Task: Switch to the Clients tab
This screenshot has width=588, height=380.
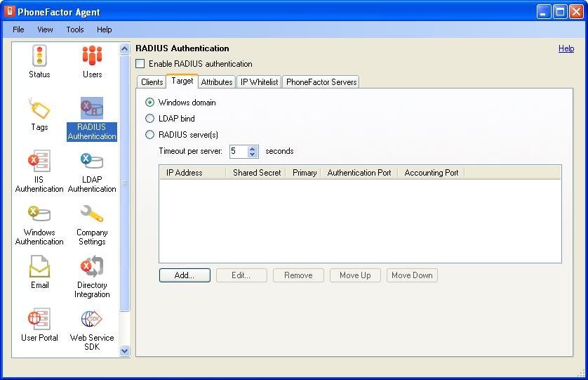Action: (152, 82)
